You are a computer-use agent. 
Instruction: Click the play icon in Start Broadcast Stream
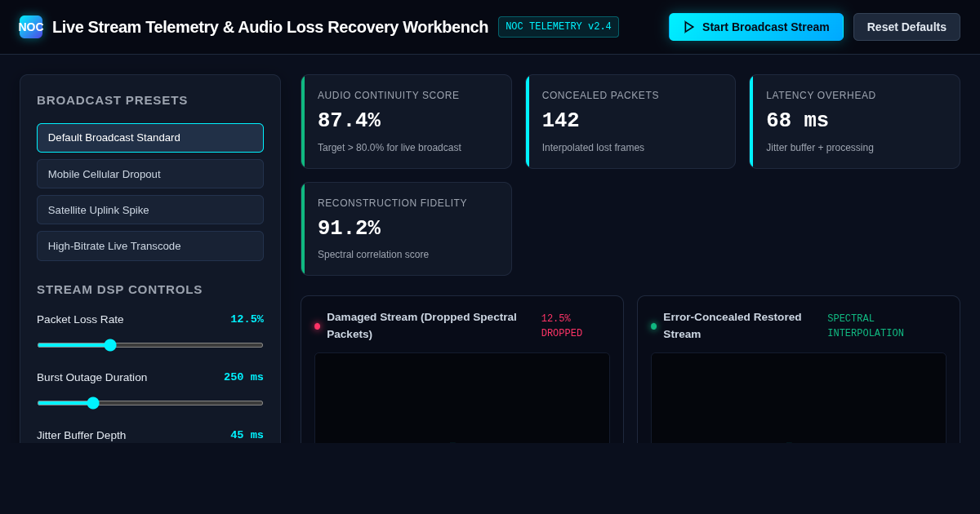(x=689, y=27)
